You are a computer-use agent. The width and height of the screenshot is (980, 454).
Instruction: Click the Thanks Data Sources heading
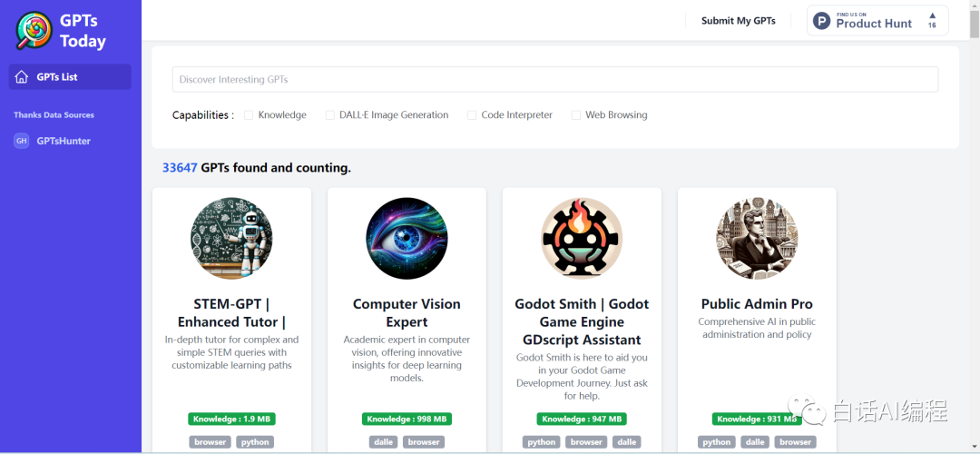54,115
